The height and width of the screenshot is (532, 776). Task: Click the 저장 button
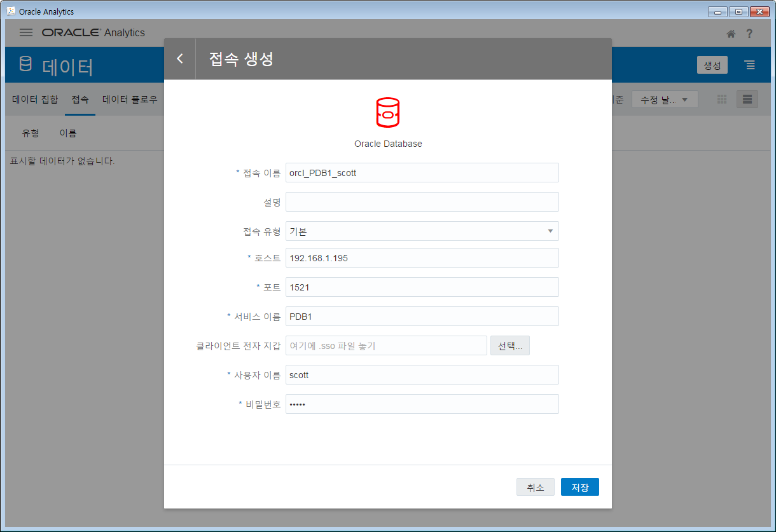coord(580,488)
